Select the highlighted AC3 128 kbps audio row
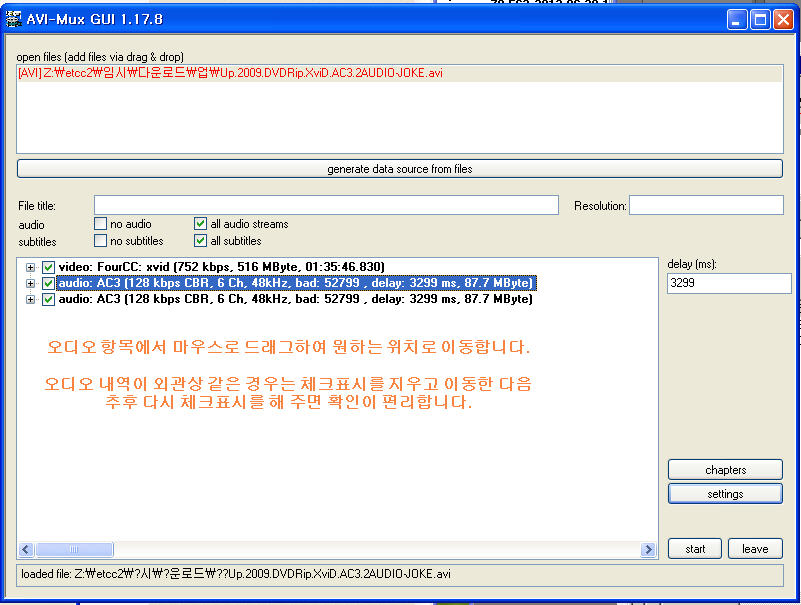 point(296,283)
